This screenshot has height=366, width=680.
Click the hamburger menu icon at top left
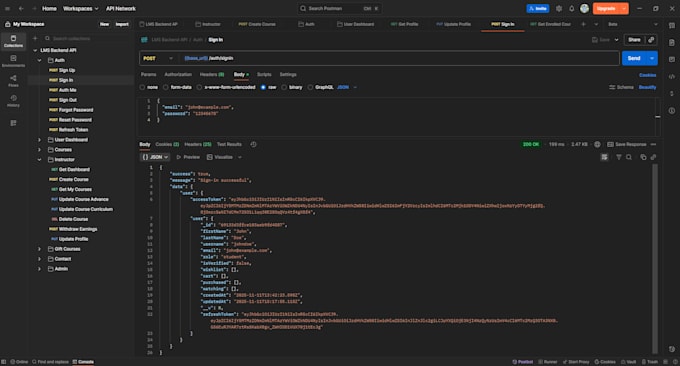tap(7, 9)
